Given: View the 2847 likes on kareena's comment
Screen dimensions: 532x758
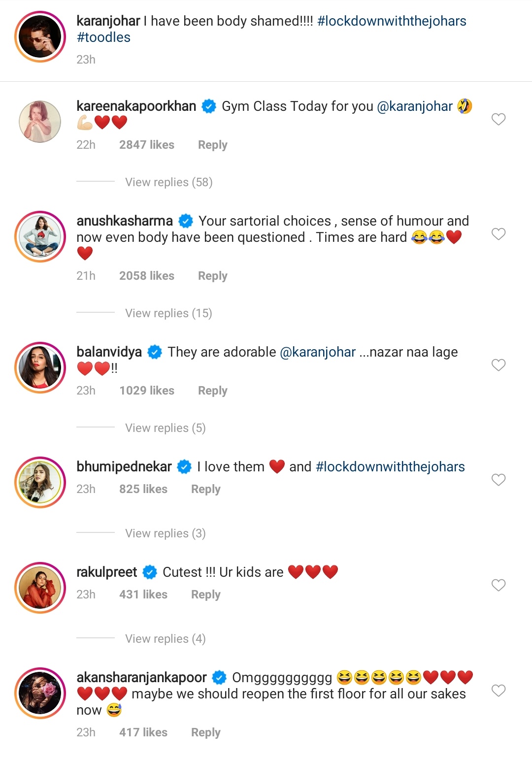Looking at the screenshot, I should click(147, 144).
